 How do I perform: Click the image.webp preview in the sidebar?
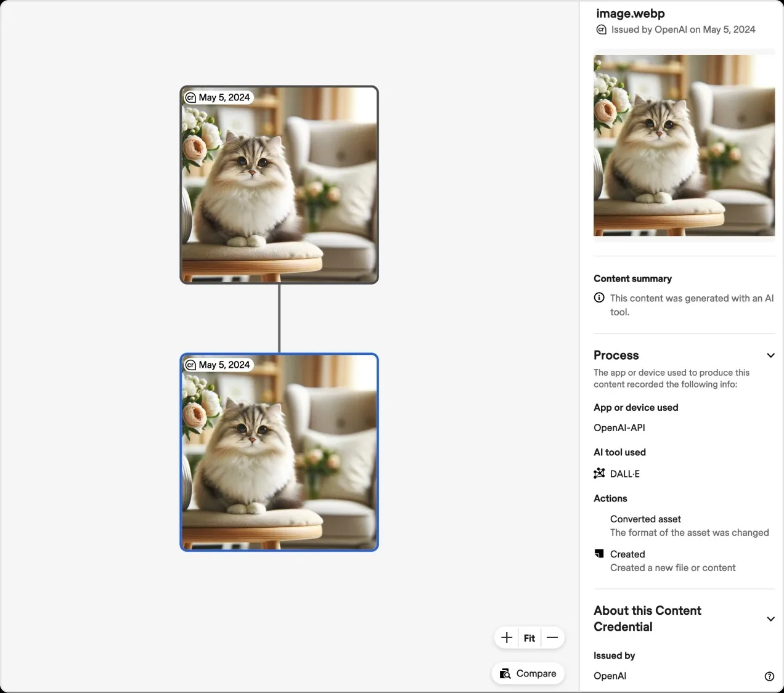(x=684, y=145)
